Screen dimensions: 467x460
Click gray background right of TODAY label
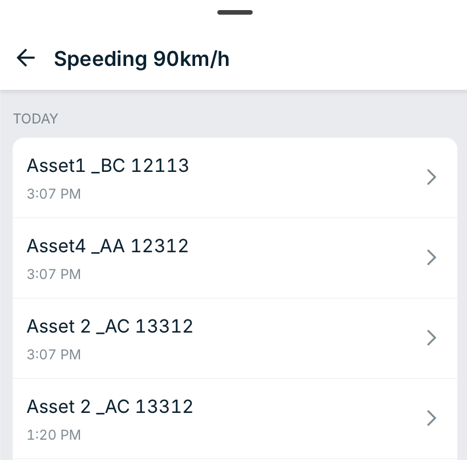click(260, 119)
